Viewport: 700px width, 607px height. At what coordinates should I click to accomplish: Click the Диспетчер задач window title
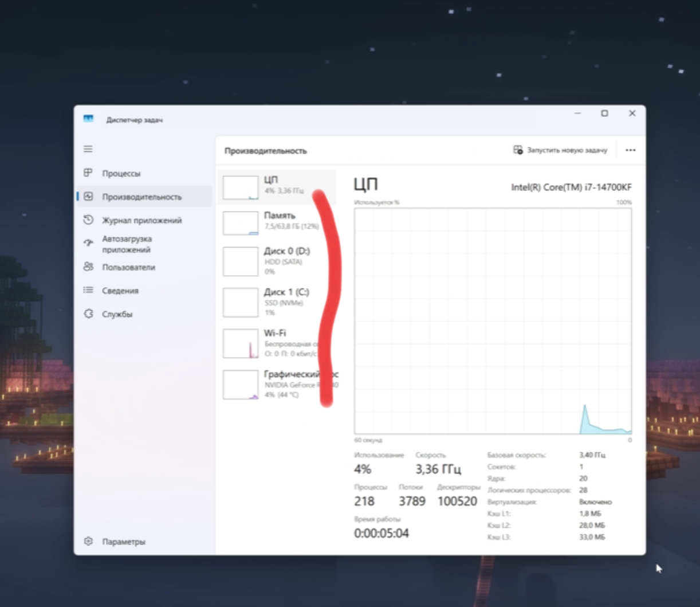135,120
